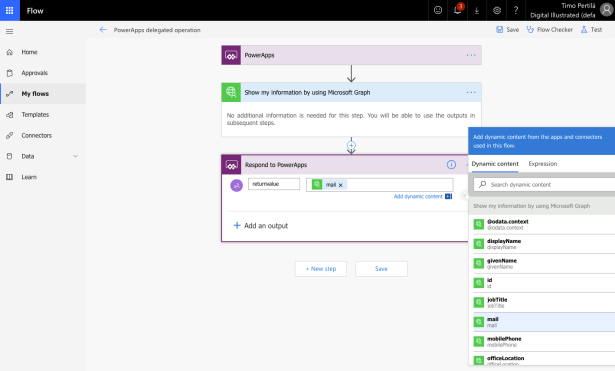The image size is (615, 371).
Task: Select jobTitle dynamic content
Action: tap(544, 303)
